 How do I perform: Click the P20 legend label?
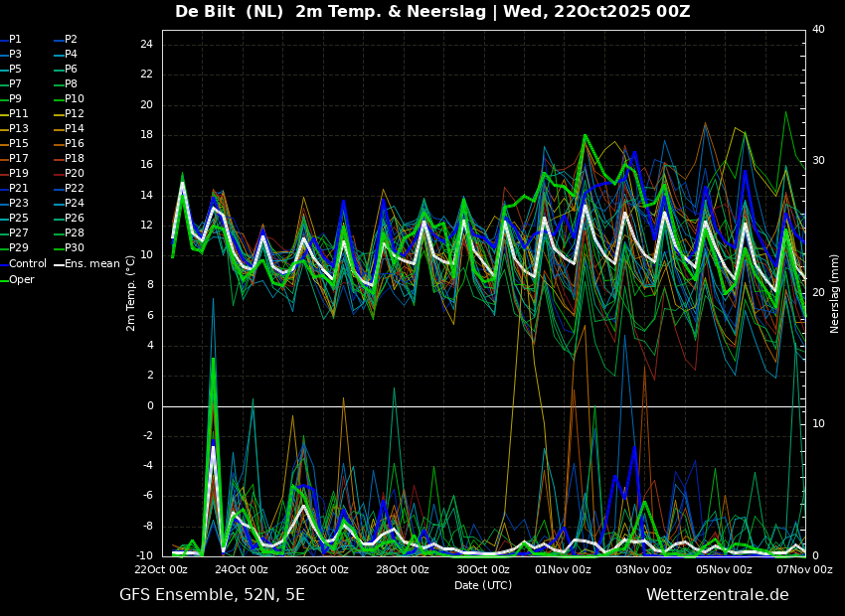[75, 174]
